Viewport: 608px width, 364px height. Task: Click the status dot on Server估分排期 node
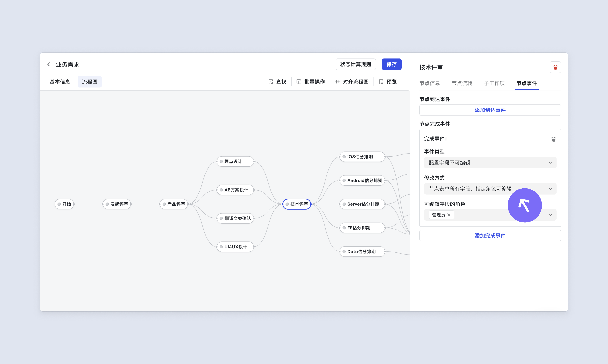344,204
